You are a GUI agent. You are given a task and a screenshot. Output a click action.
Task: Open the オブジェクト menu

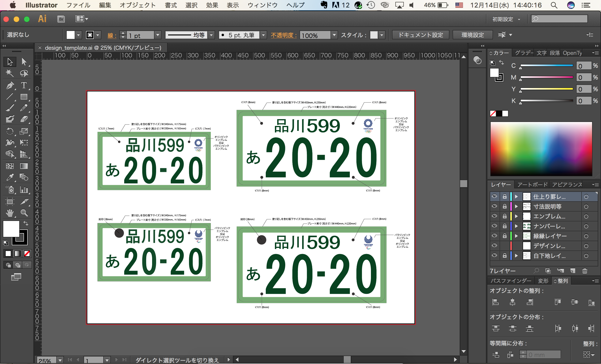click(x=138, y=5)
